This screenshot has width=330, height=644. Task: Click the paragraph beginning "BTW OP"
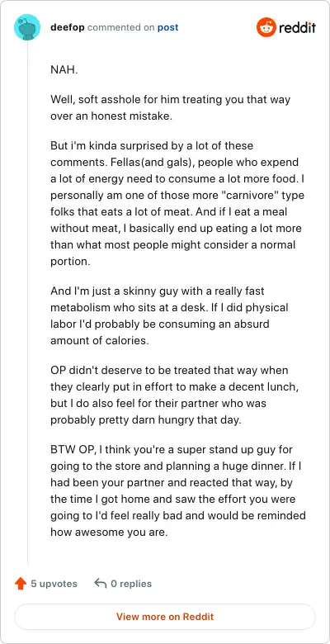(178, 490)
